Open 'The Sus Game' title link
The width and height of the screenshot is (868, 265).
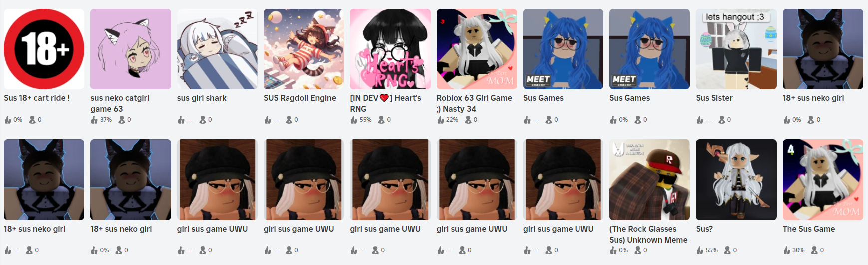[x=809, y=229]
